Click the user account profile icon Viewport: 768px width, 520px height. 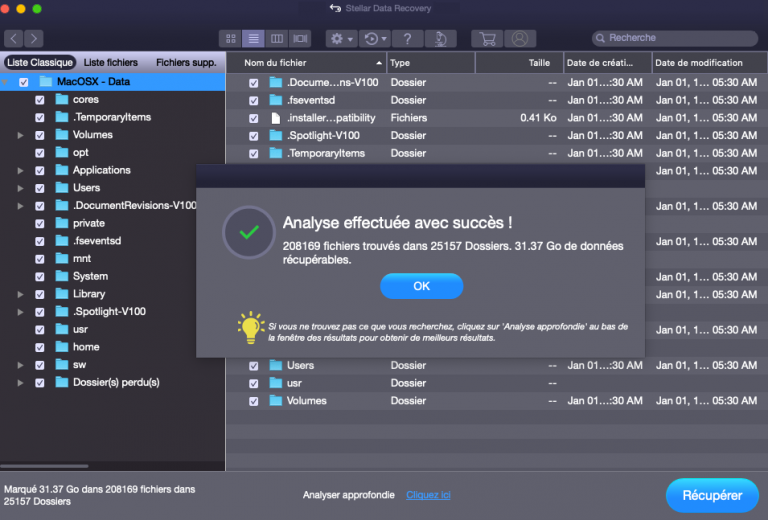tap(519, 39)
